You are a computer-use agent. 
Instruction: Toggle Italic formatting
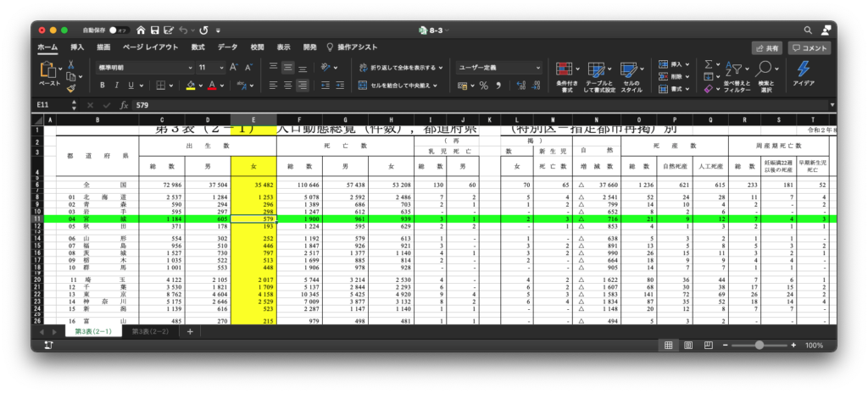117,86
